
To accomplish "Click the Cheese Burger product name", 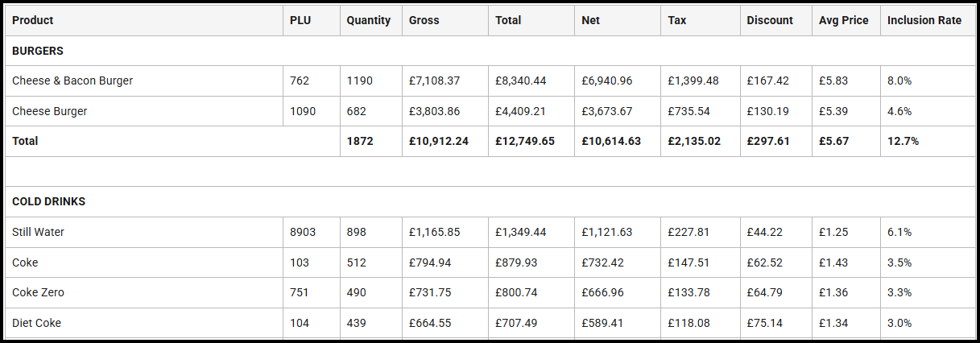I will coord(50,111).
